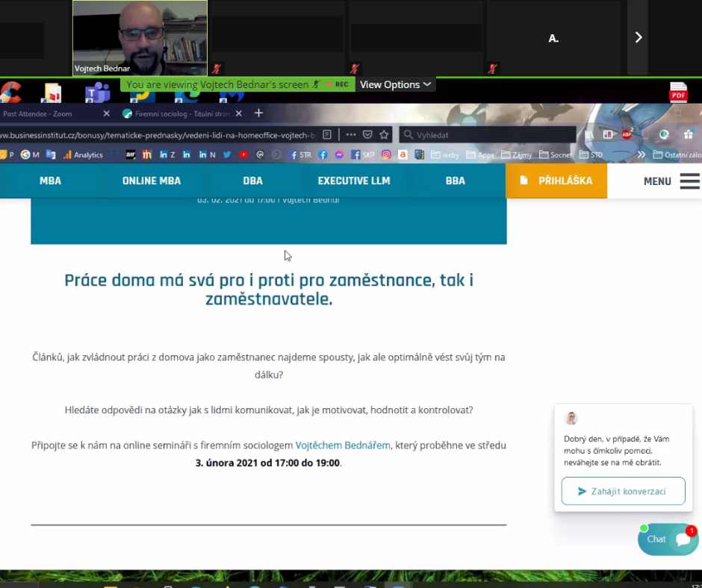Open the Instagram bookmark icon
Image resolution: width=702 pixels, height=588 pixels.
tap(386, 154)
